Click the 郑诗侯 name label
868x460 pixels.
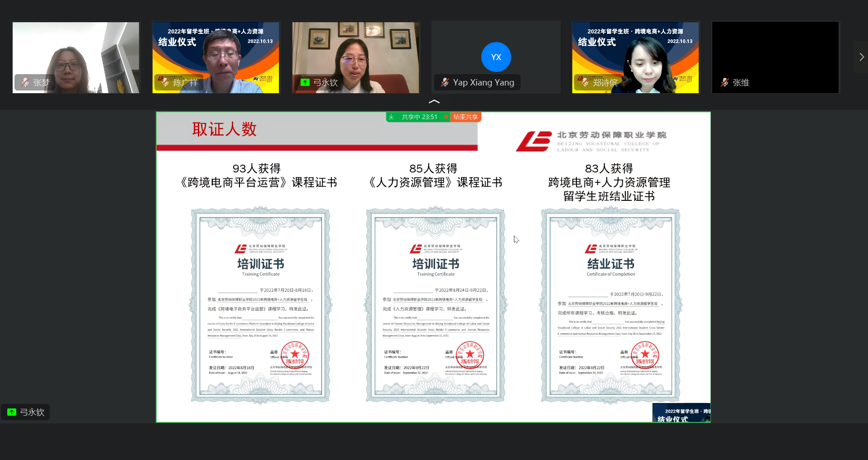tap(605, 82)
